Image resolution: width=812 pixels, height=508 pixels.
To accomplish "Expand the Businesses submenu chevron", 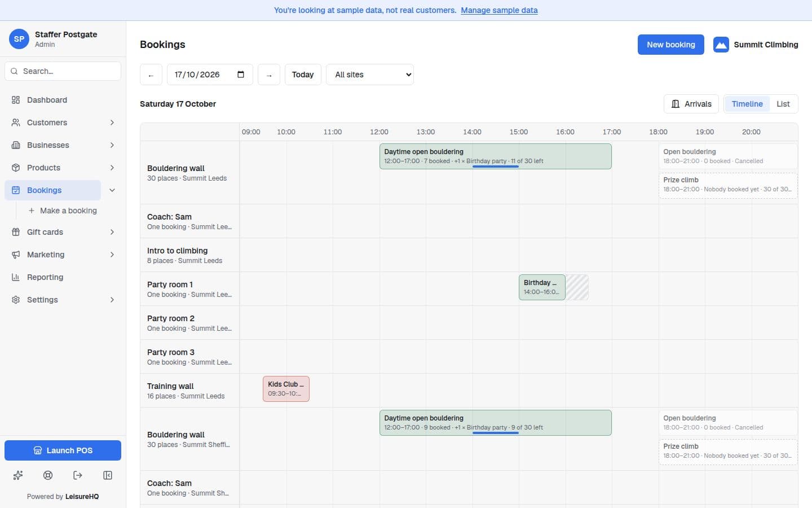I will [x=112, y=145].
